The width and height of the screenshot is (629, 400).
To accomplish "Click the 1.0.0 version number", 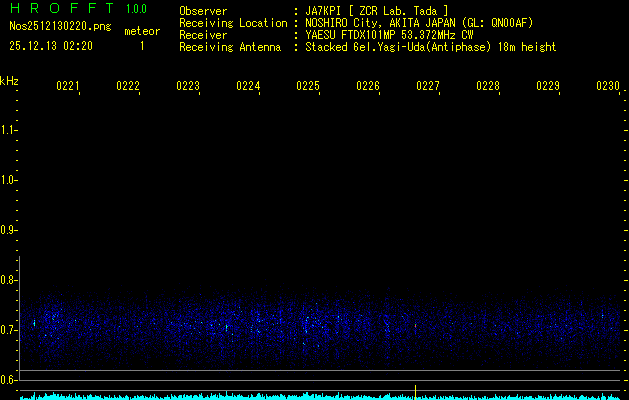I will (136, 10).
